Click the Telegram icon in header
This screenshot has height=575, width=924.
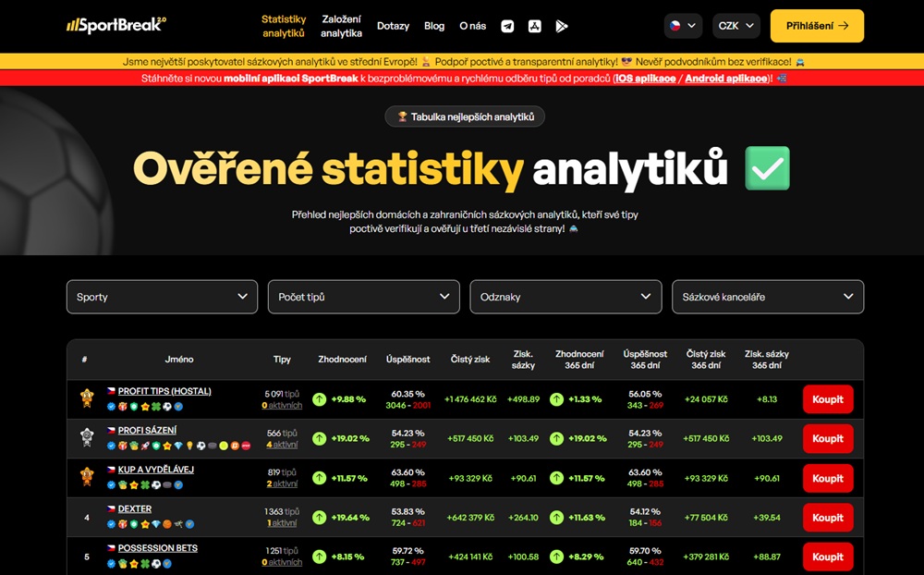[x=507, y=26]
